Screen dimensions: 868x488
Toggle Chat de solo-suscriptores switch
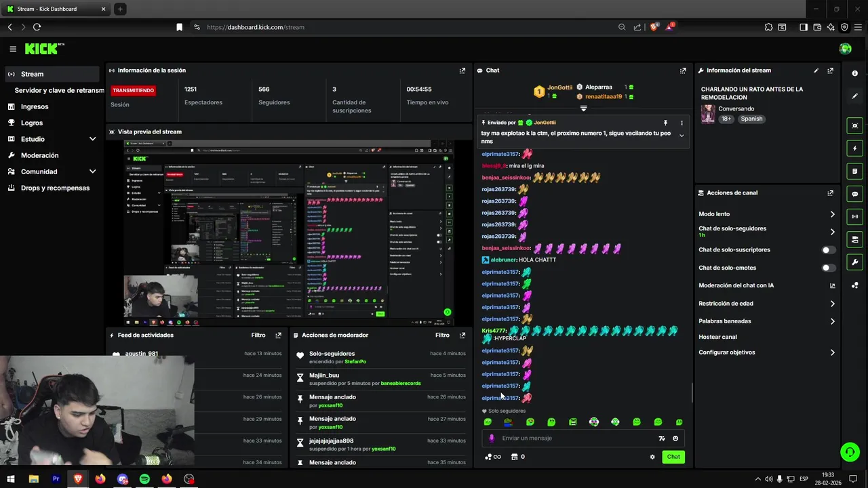point(829,250)
